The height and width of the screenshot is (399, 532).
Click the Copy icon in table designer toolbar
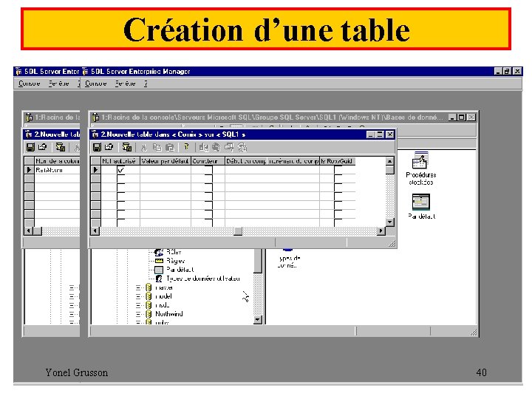pos(157,147)
